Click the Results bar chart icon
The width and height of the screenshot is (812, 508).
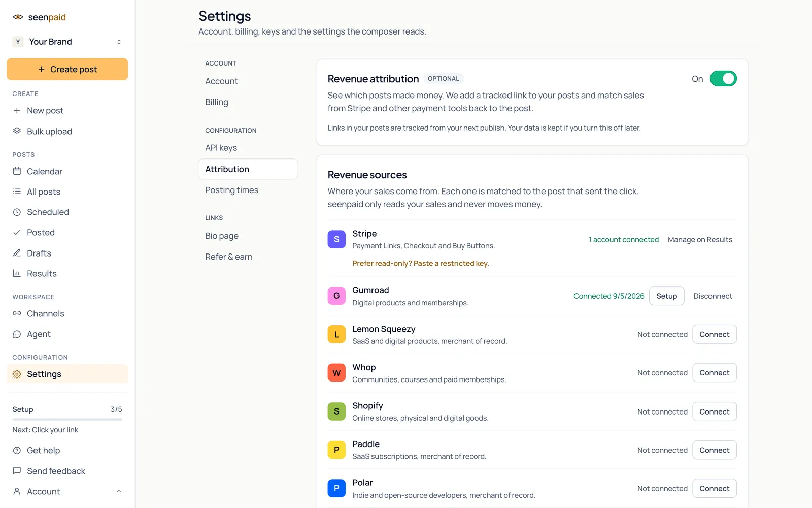click(17, 273)
